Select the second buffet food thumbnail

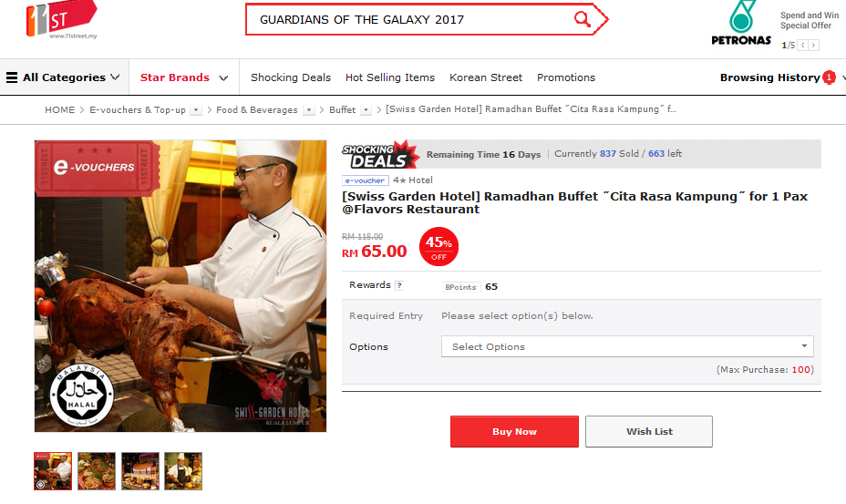coord(97,471)
